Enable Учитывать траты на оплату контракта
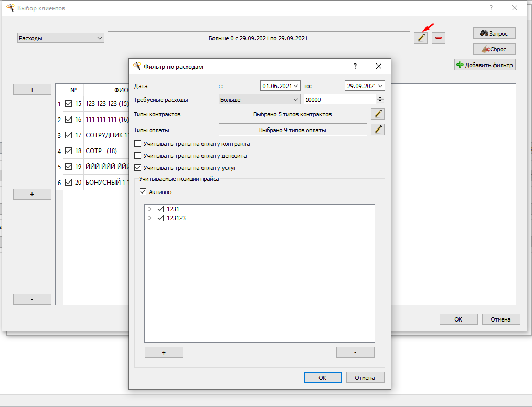532x407 pixels. click(138, 144)
